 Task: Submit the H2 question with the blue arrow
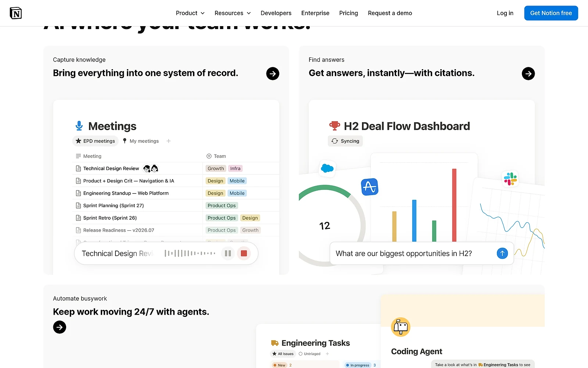click(x=502, y=253)
